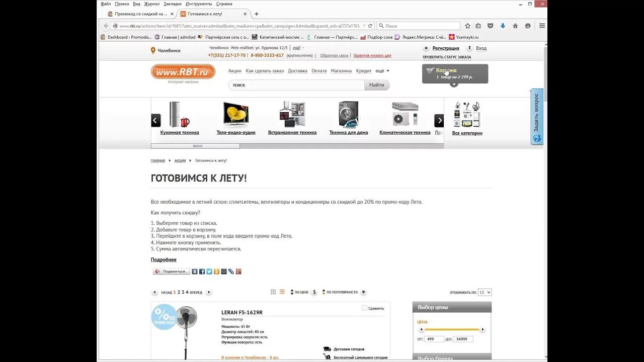This screenshot has height=362, width=644.
Task: Share via the Google Plus icon
Action: 238,271
